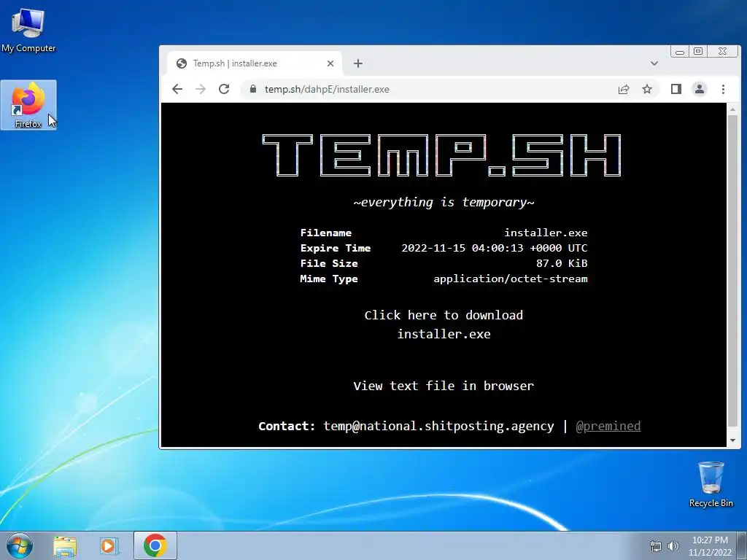Open the network tray icon
The image size is (747, 560).
point(656,546)
